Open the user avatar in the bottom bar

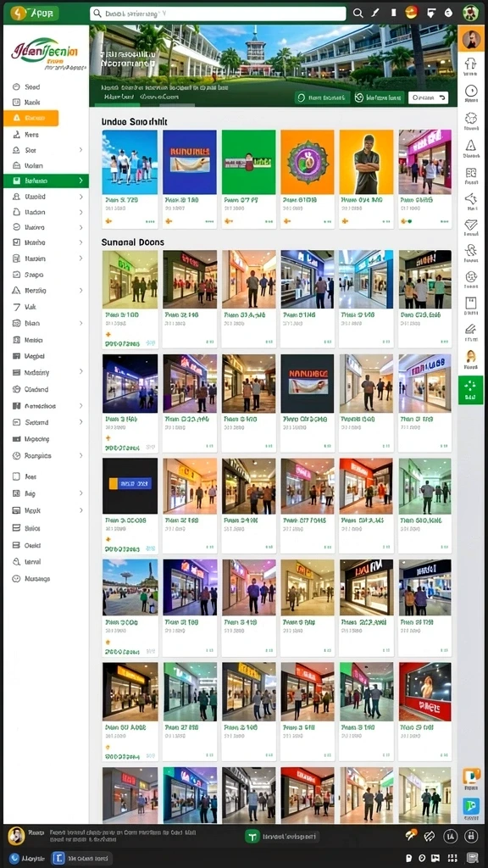tap(16, 836)
